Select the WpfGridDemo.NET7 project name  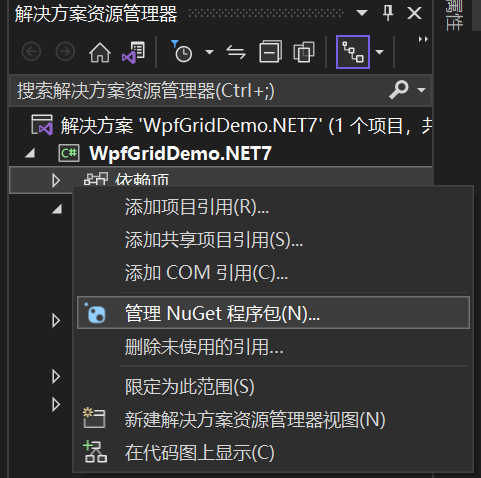tap(180, 153)
